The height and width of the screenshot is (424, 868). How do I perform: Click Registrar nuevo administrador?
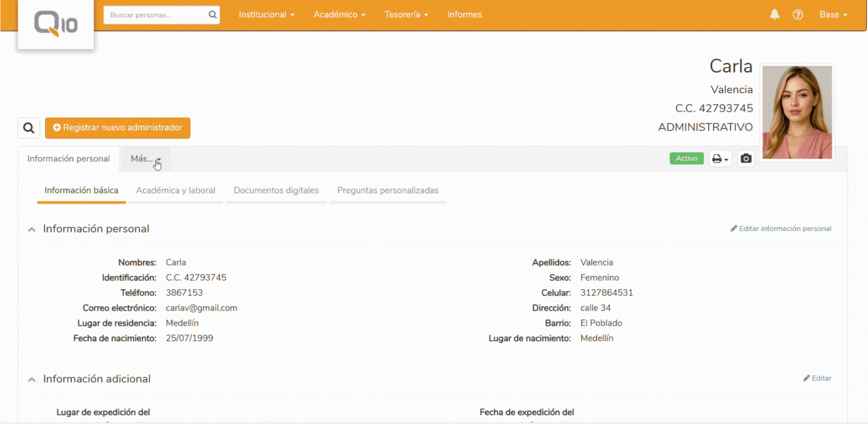click(117, 128)
